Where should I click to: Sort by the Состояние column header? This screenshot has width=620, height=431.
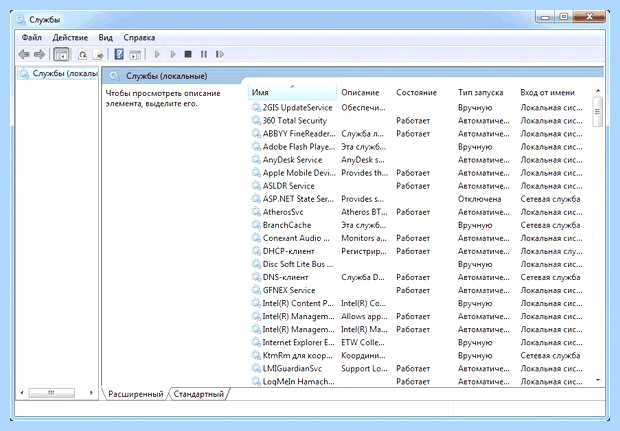coord(416,92)
